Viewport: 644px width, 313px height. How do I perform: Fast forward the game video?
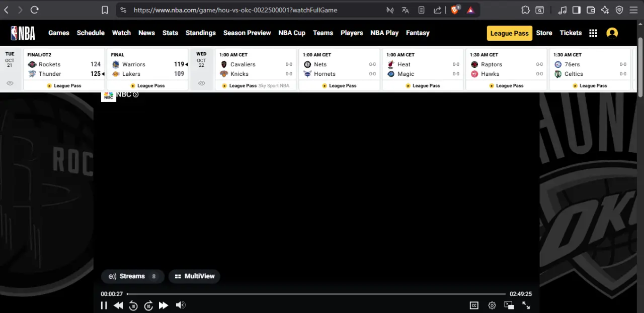164,305
